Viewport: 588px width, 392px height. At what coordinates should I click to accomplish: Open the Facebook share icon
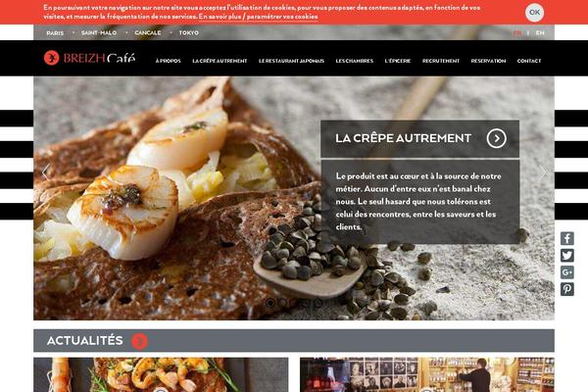[567, 238]
